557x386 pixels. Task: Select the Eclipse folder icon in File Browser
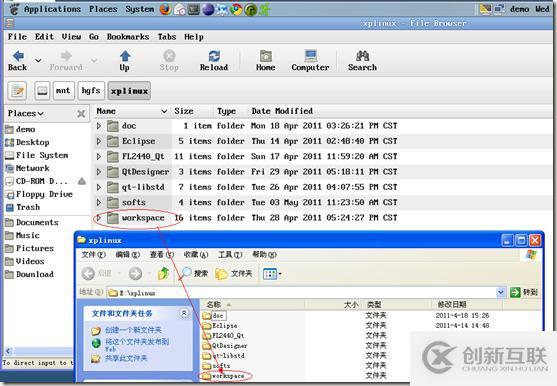(113, 141)
